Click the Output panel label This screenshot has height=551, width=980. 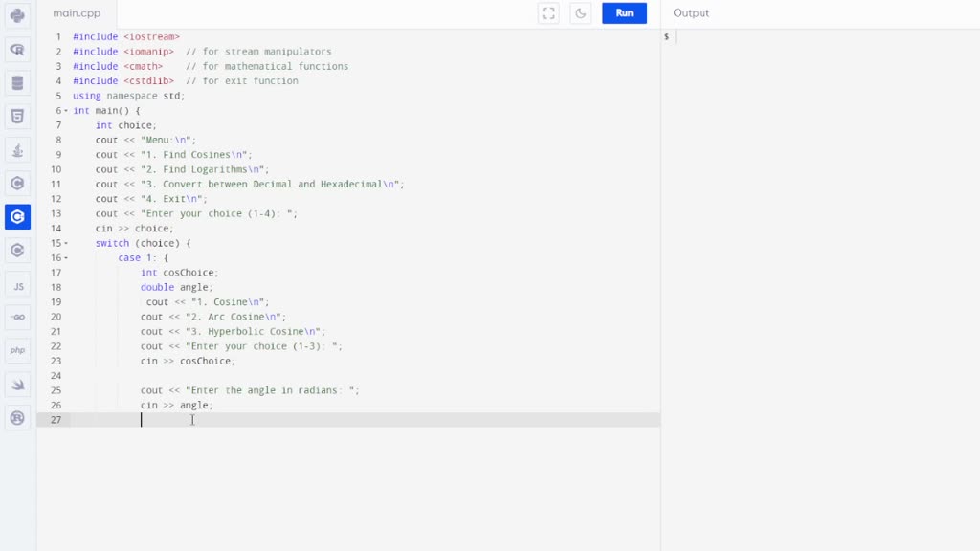(691, 13)
